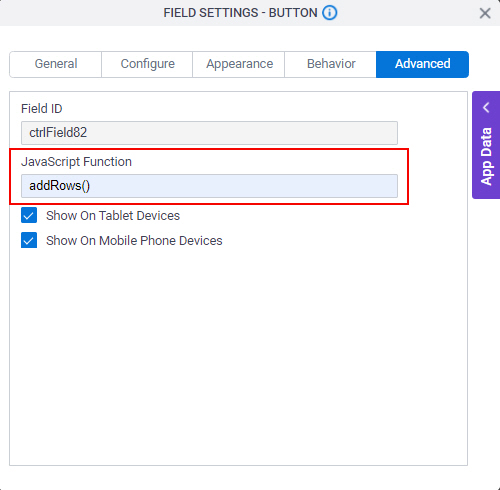Click the FIELD SETTINGS - BUTTON title text

[x=240, y=13]
